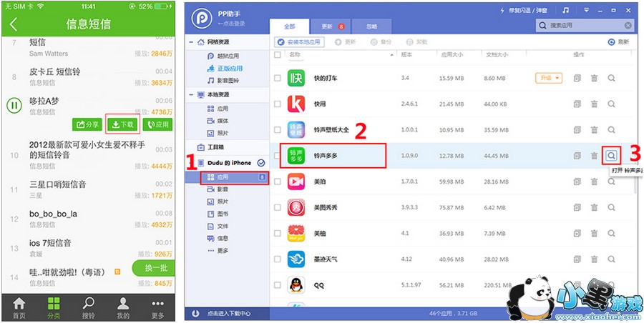Click 点击进入下载中心 in the status bar
Viewport: 644px width, 323px height.
(229, 314)
